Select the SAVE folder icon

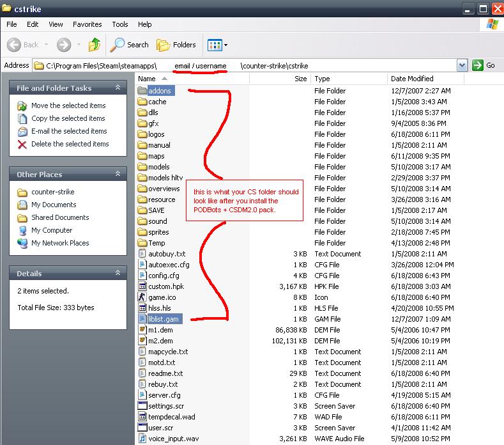pyautogui.click(x=142, y=210)
